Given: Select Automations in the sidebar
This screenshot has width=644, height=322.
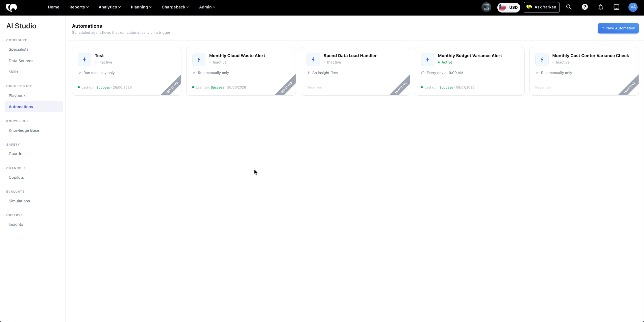Looking at the screenshot, I should coord(34,107).
